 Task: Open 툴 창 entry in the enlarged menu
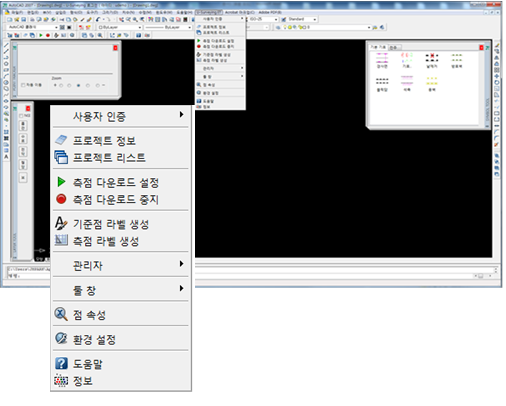coord(121,289)
